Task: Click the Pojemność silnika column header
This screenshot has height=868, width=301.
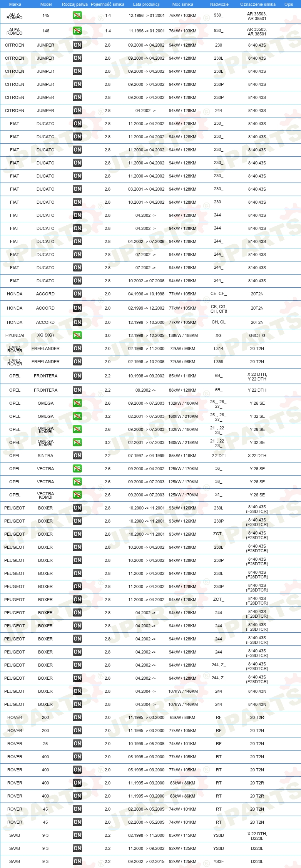Action: click(107, 4)
